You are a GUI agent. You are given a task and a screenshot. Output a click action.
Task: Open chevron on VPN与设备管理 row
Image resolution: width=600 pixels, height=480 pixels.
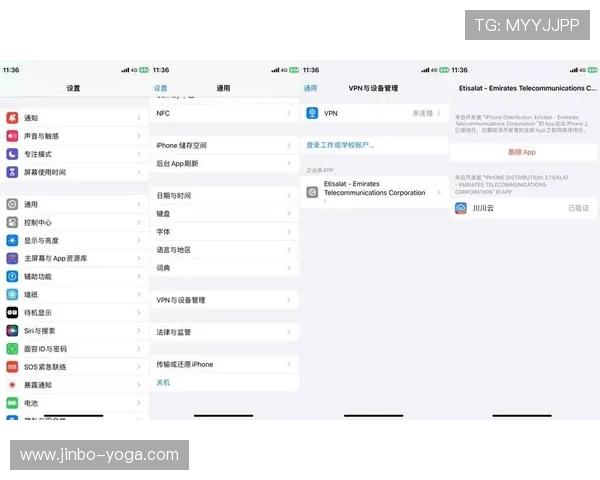289,300
